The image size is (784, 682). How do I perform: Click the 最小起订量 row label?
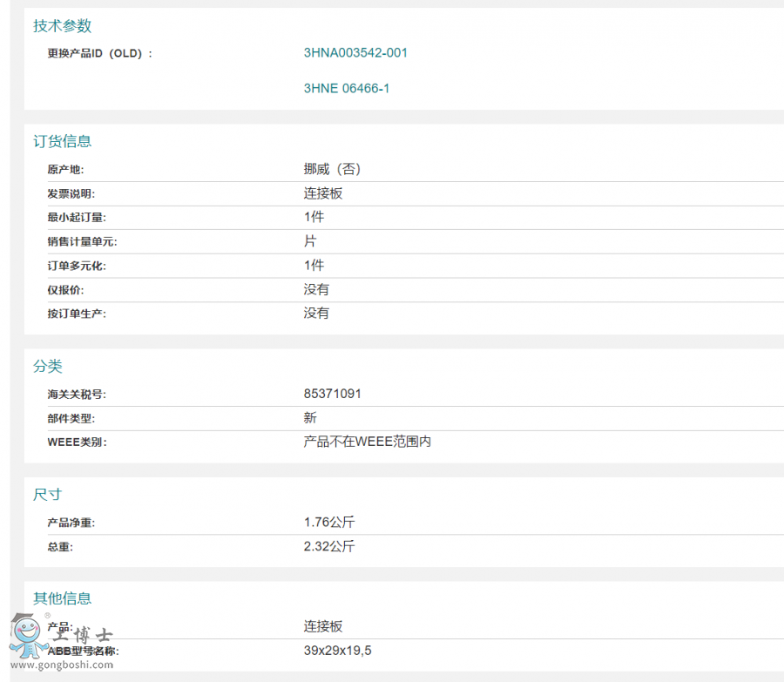77,218
